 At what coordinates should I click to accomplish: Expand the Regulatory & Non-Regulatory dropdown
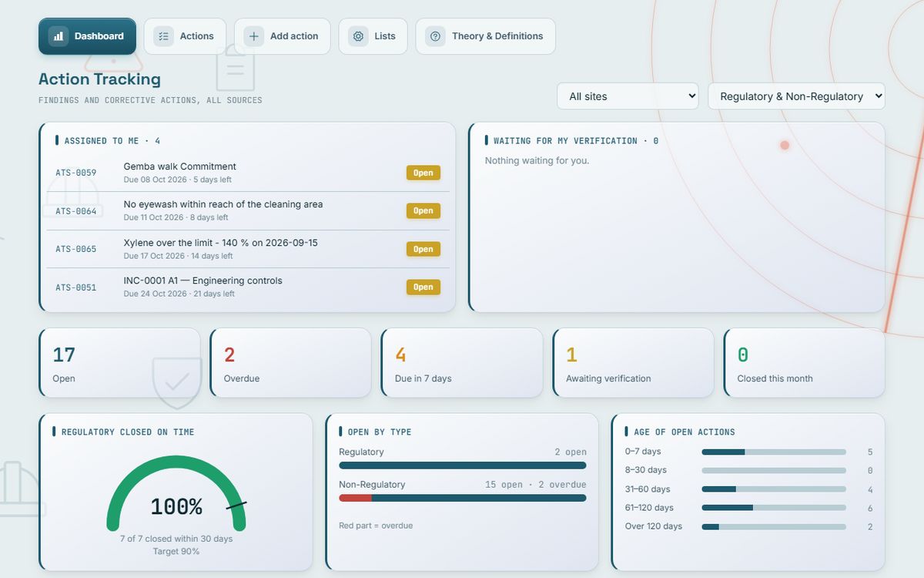(x=796, y=96)
